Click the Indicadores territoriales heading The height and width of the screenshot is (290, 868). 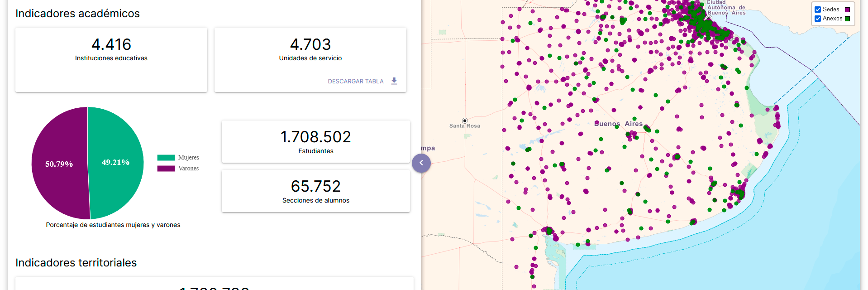point(76,263)
